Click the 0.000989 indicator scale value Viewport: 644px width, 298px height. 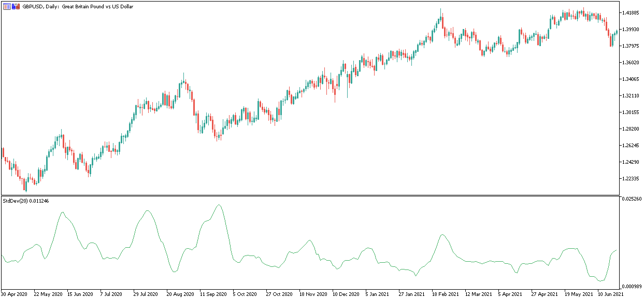point(631,286)
